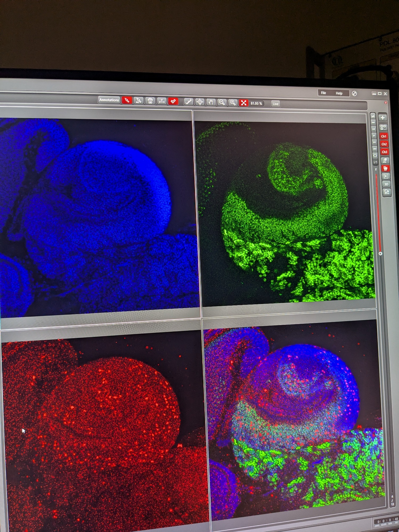399x532 pixels.
Task: Zoom in with the plus magnifier
Action: [x=233, y=103]
